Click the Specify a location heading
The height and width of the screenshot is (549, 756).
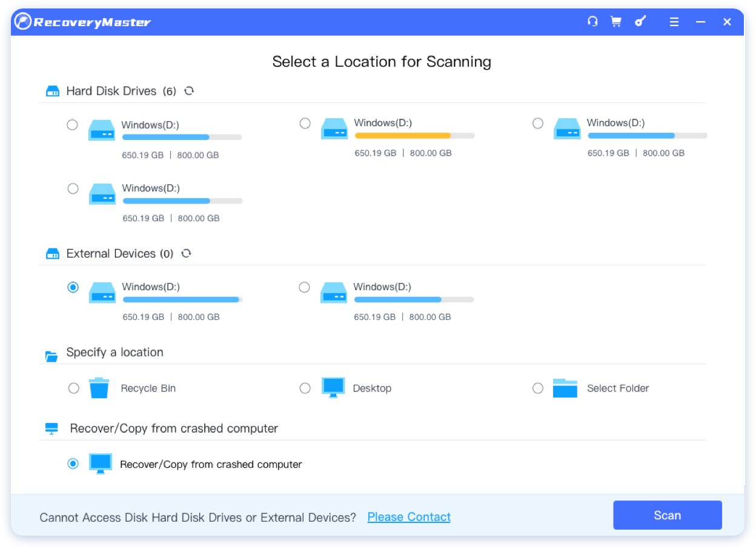point(115,352)
